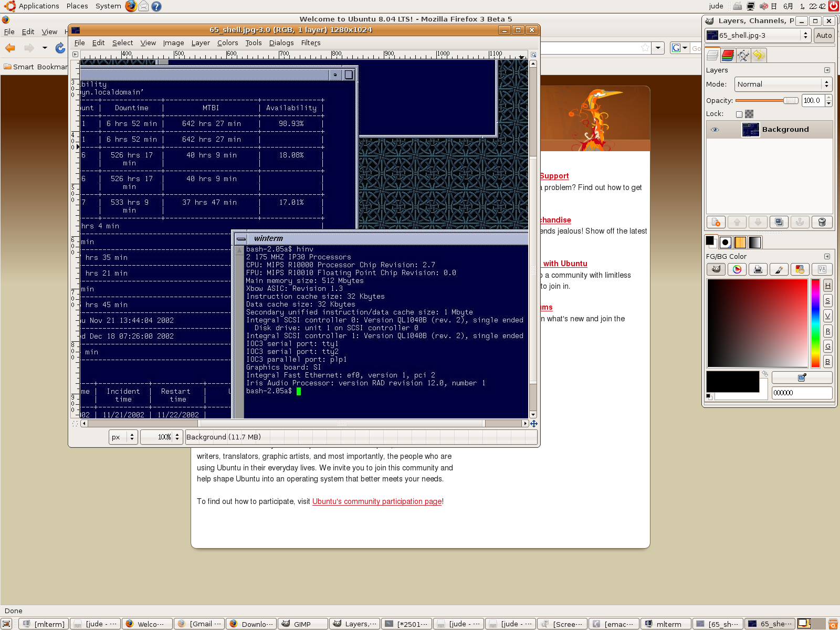Open the GIMP Filters menu
The width and height of the screenshot is (840, 630).
point(311,43)
